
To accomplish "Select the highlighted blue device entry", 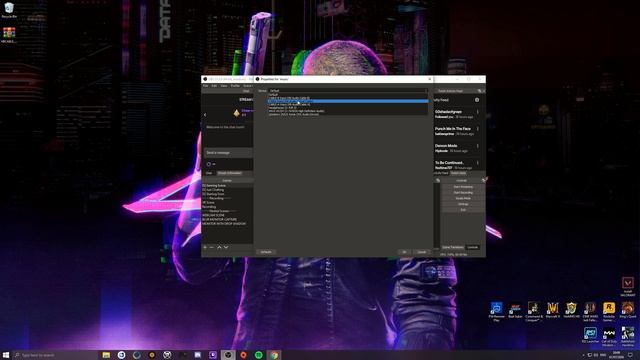I will click(348, 101).
